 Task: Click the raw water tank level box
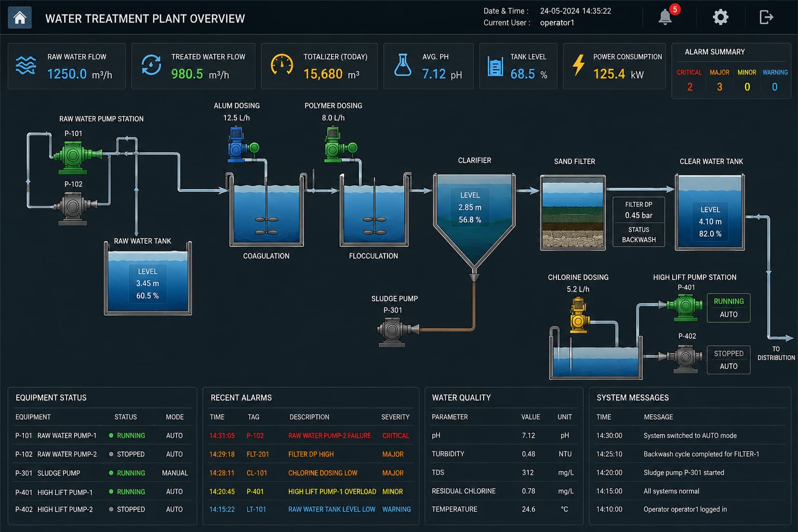pos(148,284)
